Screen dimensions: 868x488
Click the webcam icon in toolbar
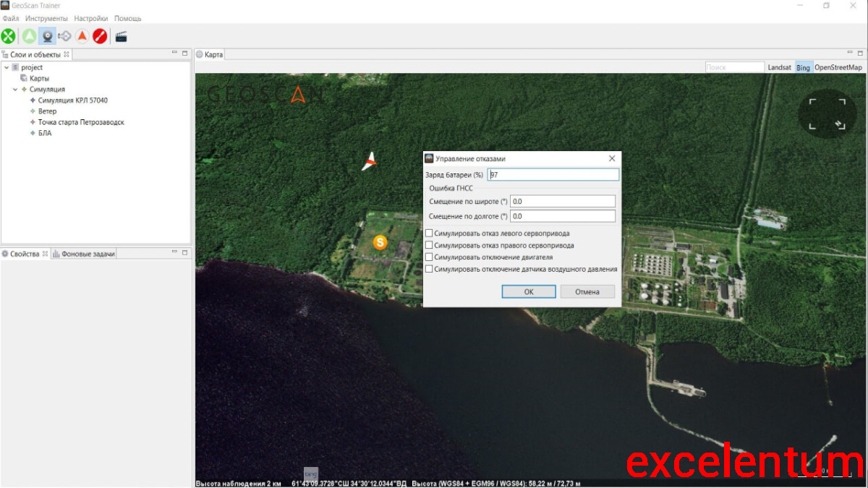(x=47, y=36)
